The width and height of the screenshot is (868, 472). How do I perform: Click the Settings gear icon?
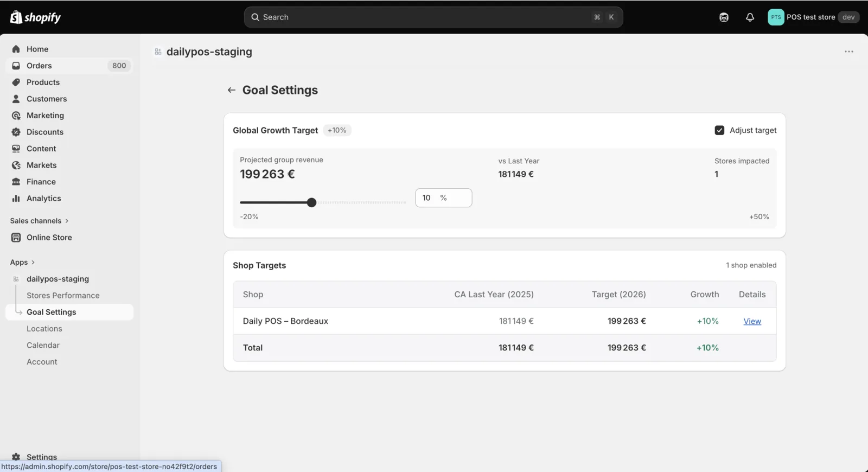click(16, 457)
